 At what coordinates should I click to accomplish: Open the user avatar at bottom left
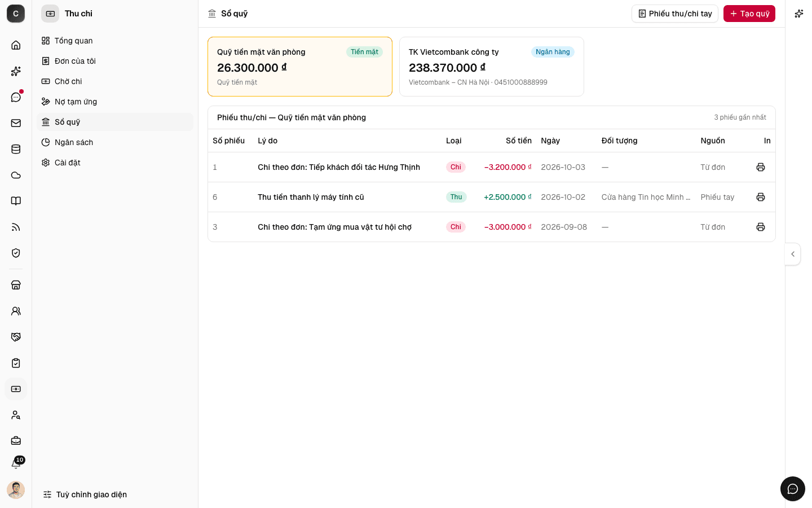coord(16,490)
